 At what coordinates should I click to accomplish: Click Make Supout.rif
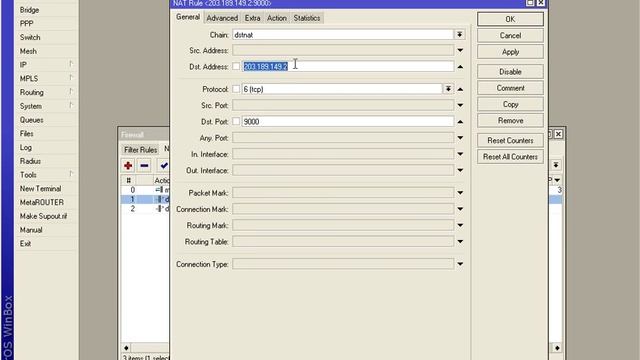pos(43,216)
